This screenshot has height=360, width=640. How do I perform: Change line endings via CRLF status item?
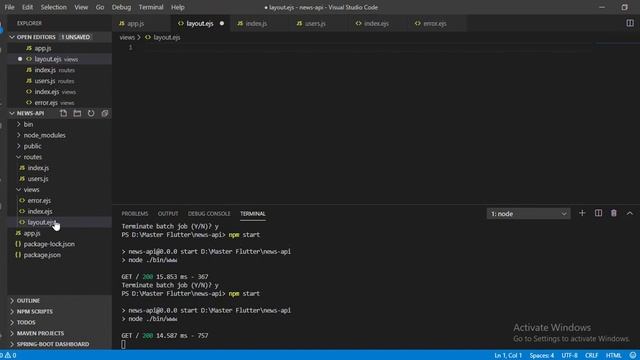pyautogui.click(x=591, y=355)
